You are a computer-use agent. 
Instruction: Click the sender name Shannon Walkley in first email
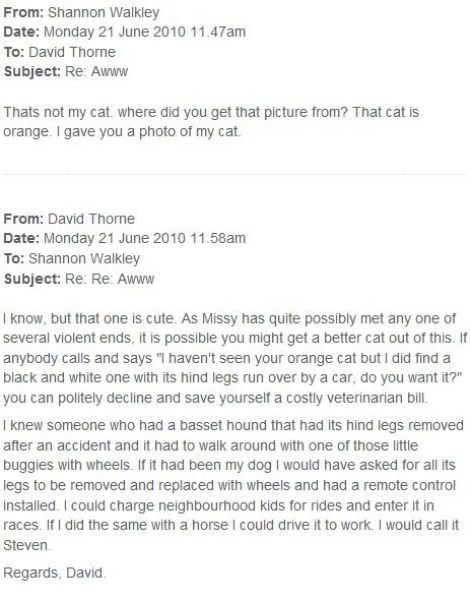click(103, 12)
